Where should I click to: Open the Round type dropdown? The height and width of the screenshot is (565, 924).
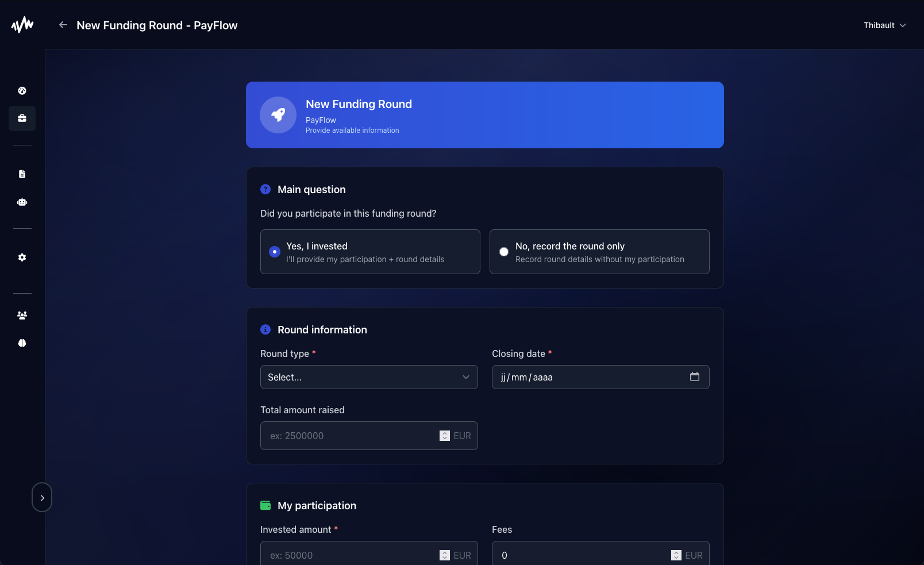pyautogui.click(x=369, y=377)
